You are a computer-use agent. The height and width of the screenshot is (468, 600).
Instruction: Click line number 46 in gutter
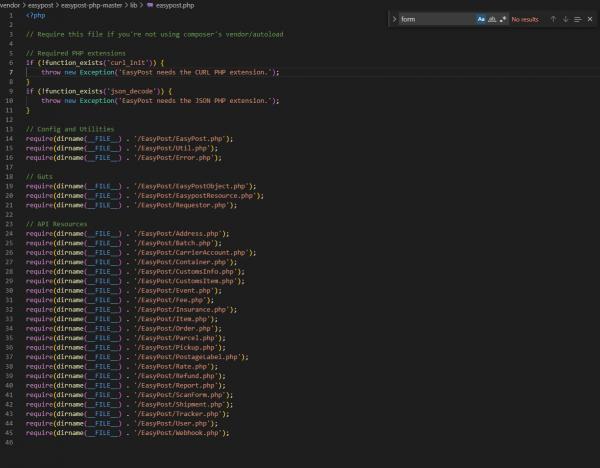pyautogui.click(x=9, y=443)
